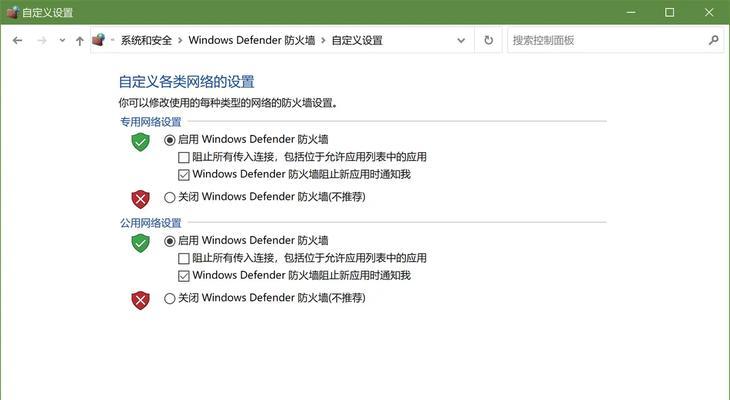730x400 pixels.
Task: Close the 自定义设置 window
Action: 709,12
